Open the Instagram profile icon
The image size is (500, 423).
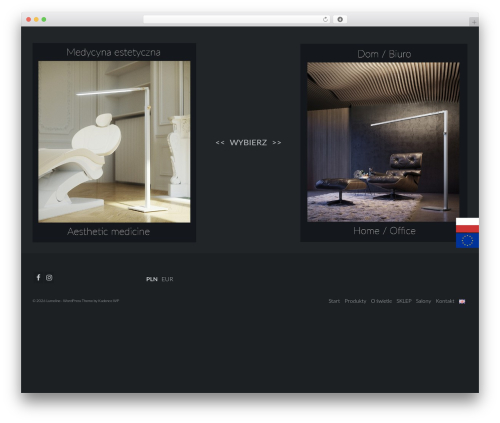[49, 277]
